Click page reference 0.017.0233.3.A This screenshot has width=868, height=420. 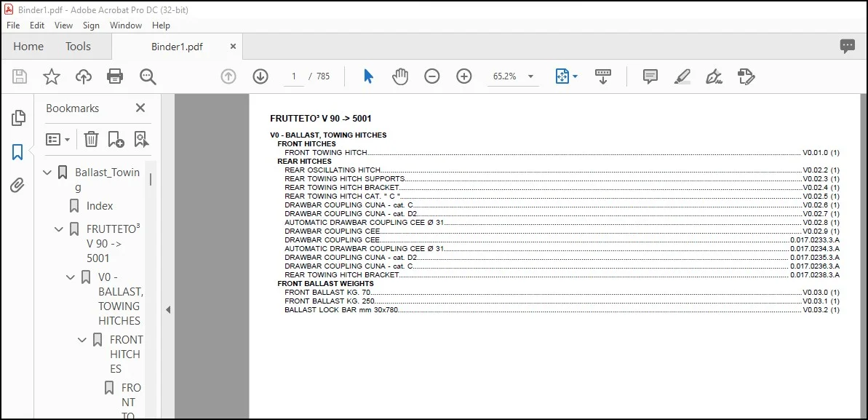click(x=815, y=240)
